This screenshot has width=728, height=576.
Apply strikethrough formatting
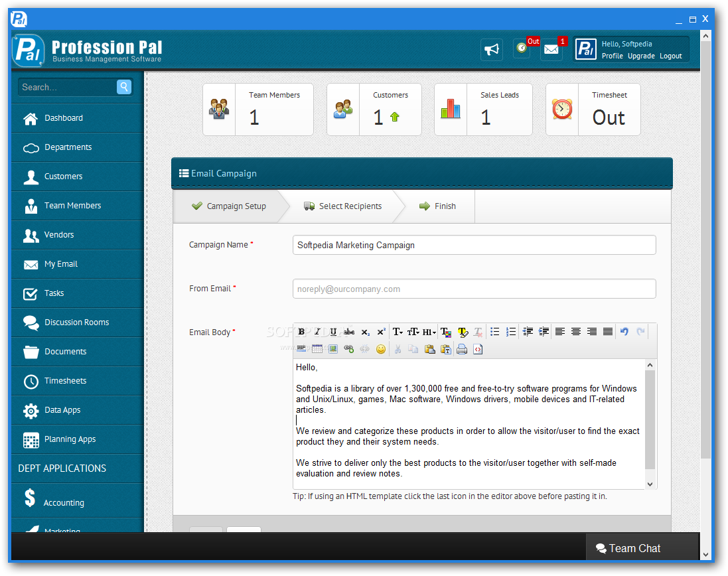click(349, 332)
